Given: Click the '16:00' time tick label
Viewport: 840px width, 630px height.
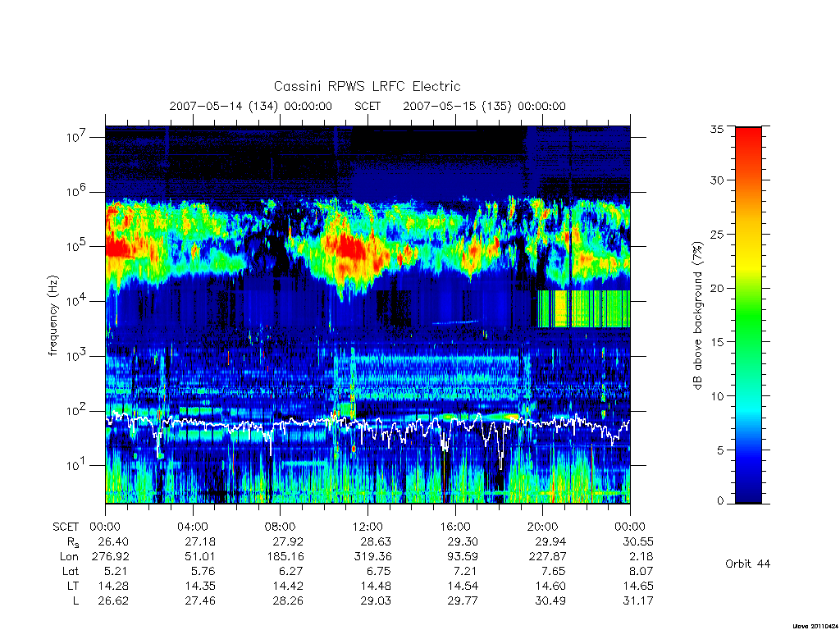Looking at the screenshot, I should pos(454,527).
